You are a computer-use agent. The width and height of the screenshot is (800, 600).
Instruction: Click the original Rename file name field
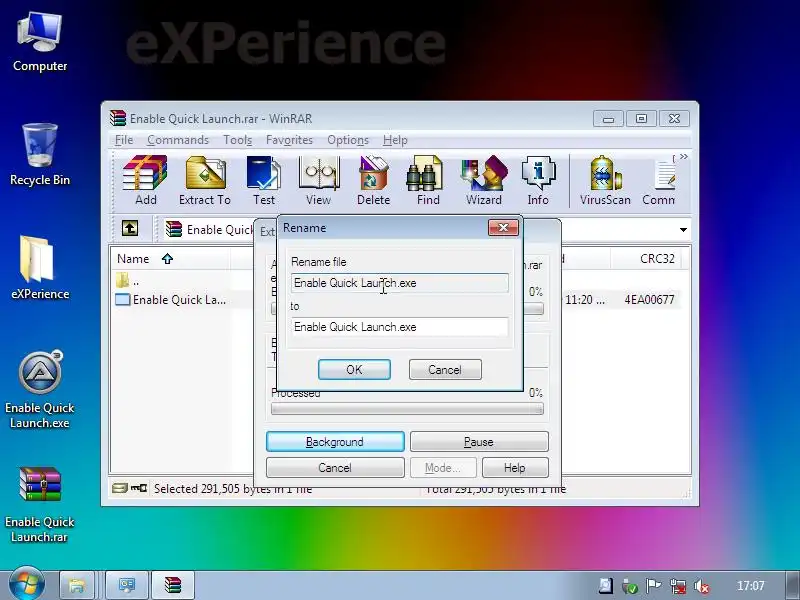tap(399, 283)
